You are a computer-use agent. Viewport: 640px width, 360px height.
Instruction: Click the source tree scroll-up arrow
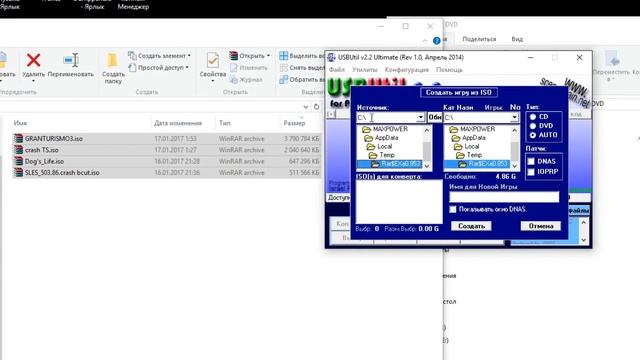pyautogui.click(x=427, y=130)
